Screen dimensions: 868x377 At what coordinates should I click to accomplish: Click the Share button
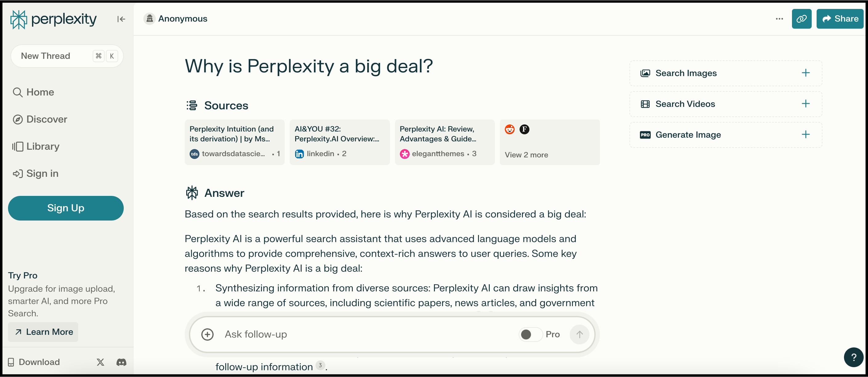[x=840, y=19]
